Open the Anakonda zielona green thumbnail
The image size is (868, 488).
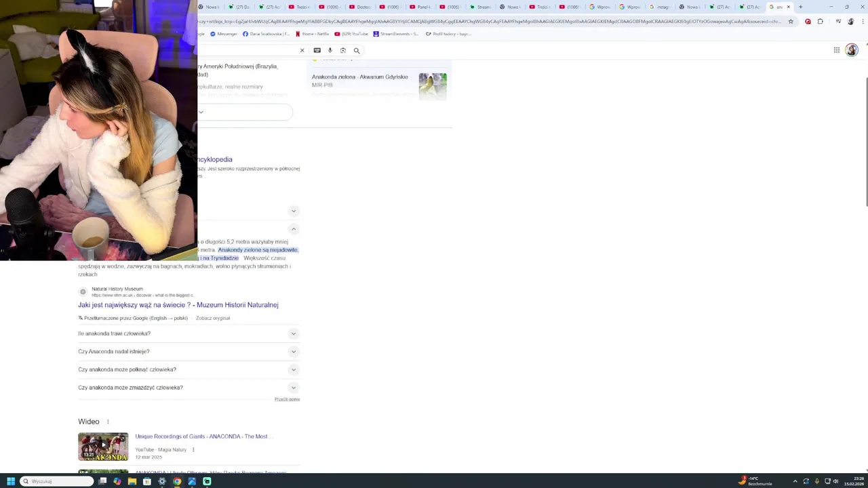pyautogui.click(x=433, y=86)
